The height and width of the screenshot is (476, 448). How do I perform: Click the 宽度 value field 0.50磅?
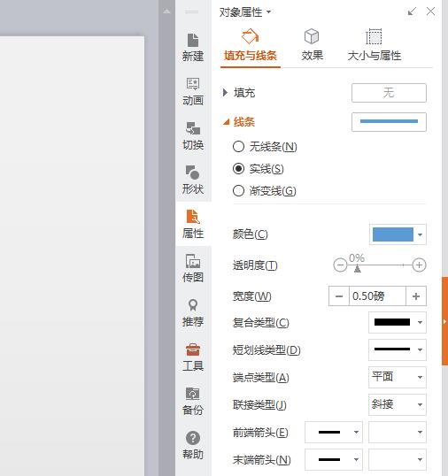pyautogui.click(x=377, y=296)
